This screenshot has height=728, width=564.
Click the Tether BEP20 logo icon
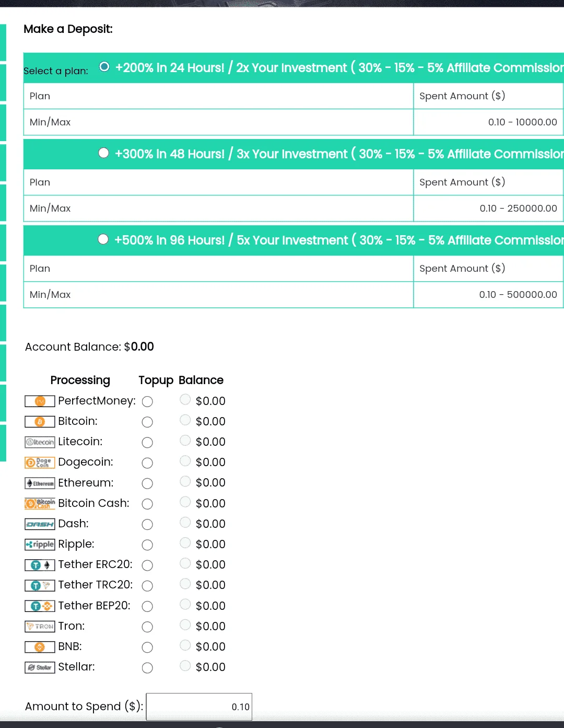tap(40, 606)
